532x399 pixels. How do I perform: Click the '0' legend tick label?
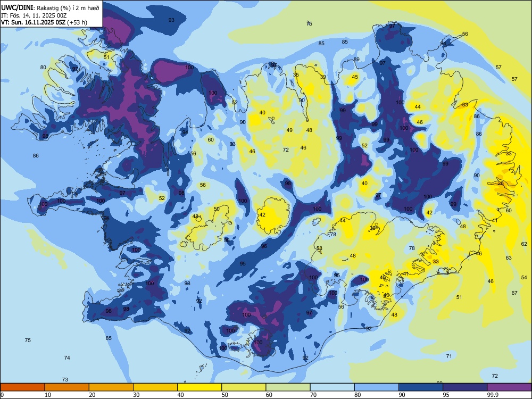point(2,395)
